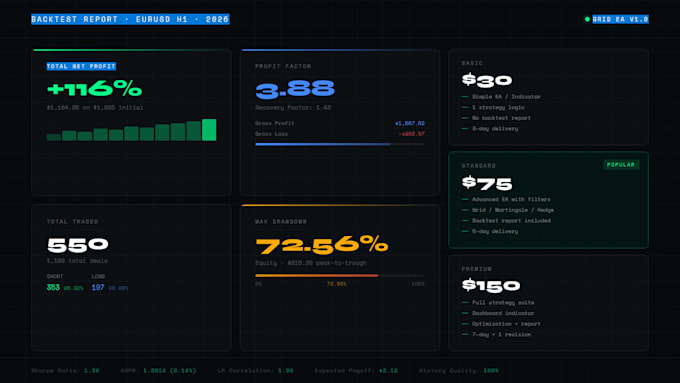
Task: Click 'Backtest report included' feature
Action: 511,221
